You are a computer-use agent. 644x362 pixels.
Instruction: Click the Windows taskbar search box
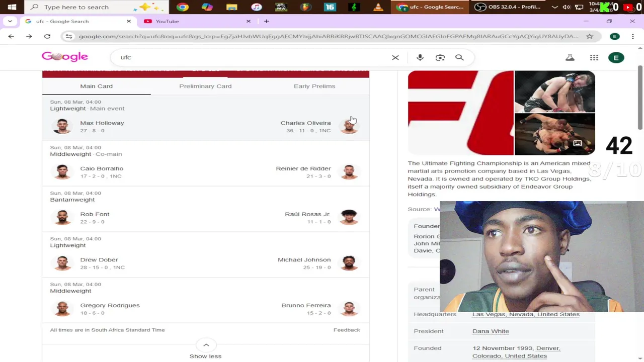click(x=96, y=7)
